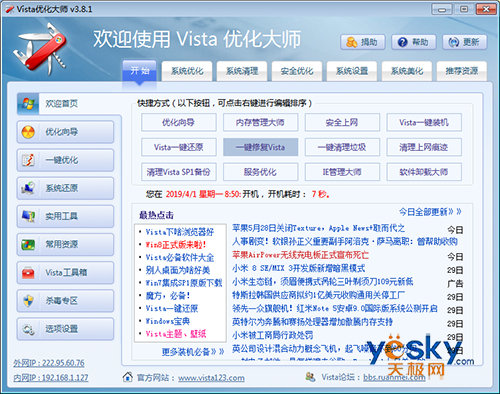Click the 一键清理垃圾 shortcut button
Screen dimensions: 500x394
tap(342, 147)
